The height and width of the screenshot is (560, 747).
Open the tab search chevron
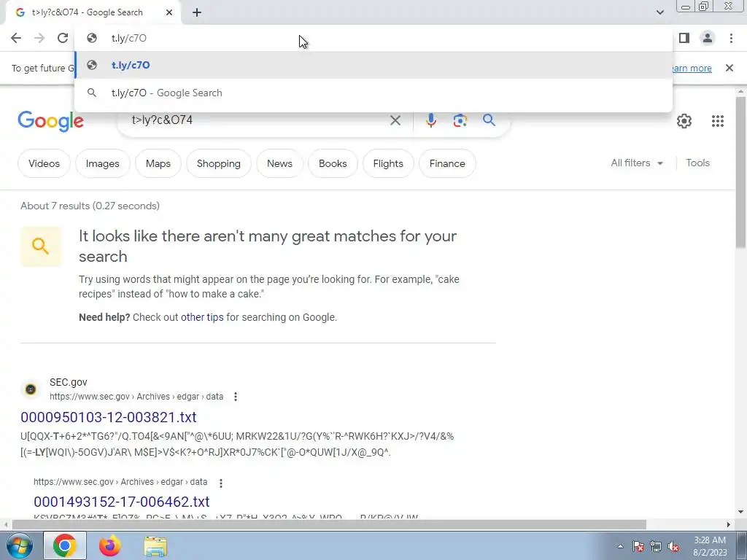[659, 12]
